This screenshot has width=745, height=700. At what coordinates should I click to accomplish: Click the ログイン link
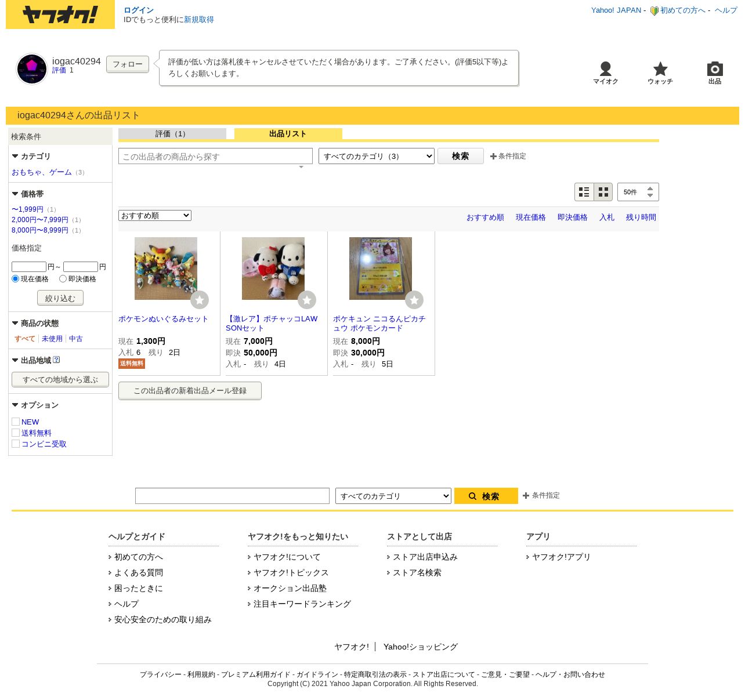(x=139, y=10)
